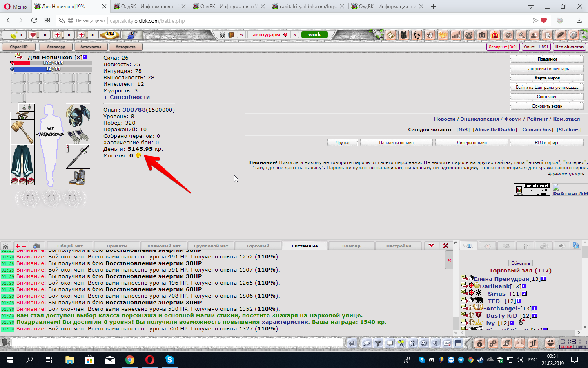Open the gears settings icon in bottom bar
The image size is (588, 368).
coord(493,343)
